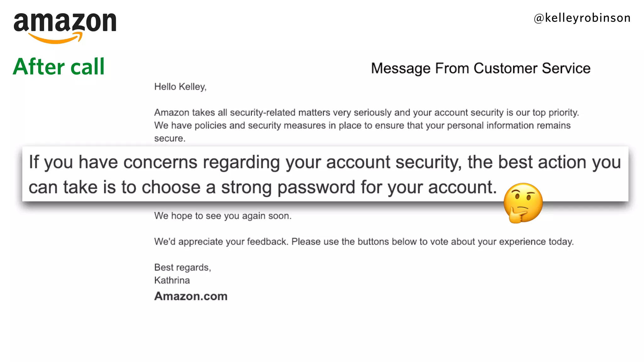Click "the best action you" in callout
The height and width of the screenshot is (362, 644).
(x=544, y=162)
